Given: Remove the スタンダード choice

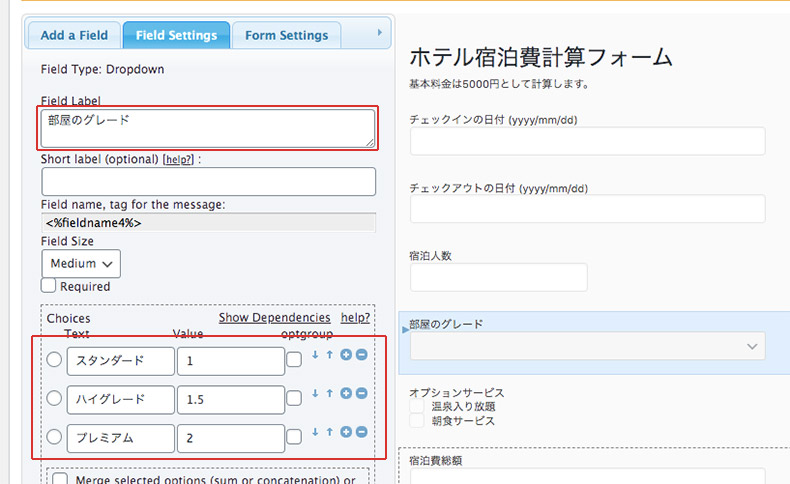Looking at the screenshot, I should (361, 355).
